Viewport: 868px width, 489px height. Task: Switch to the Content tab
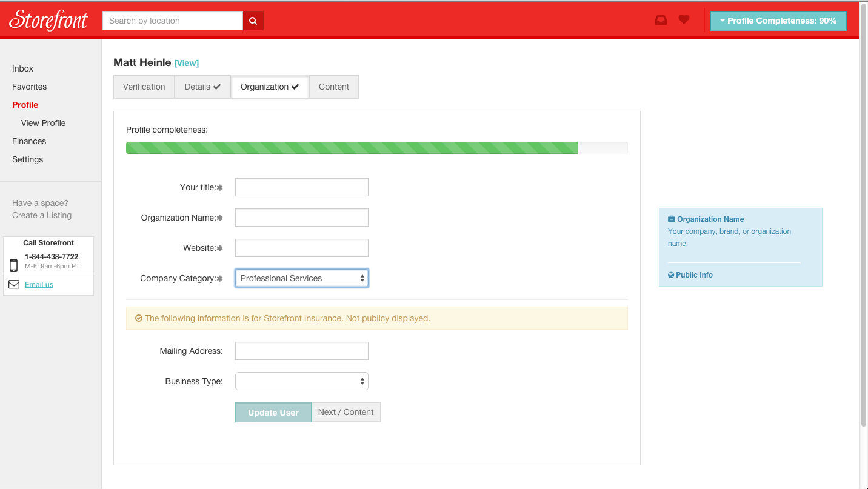click(x=333, y=87)
